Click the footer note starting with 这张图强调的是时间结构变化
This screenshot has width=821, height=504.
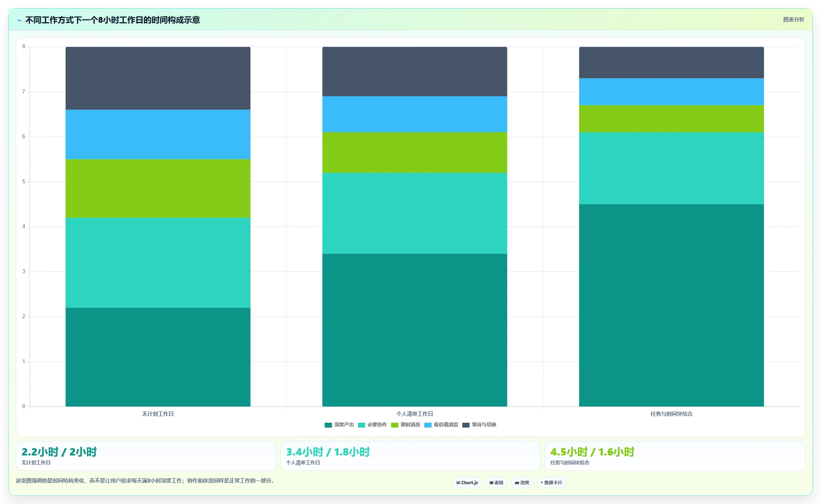pyautogui.click(x=146, y=481)
